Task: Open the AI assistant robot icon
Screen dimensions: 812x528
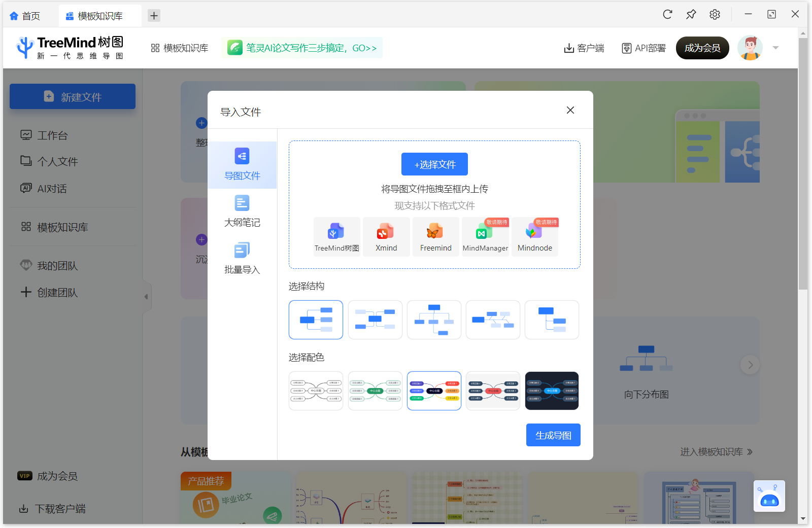Action: 769,496
